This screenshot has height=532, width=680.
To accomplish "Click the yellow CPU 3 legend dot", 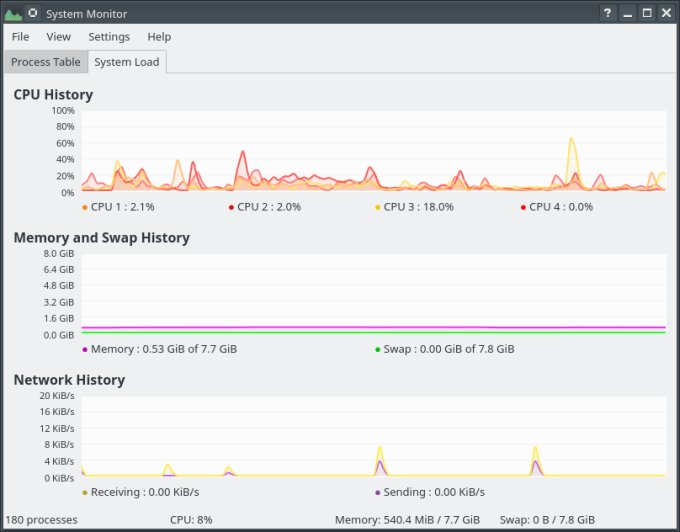I will 378,207.
